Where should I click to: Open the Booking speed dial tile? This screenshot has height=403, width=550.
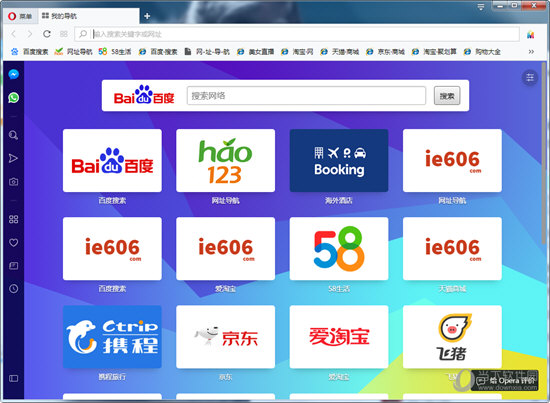(339, 161)
